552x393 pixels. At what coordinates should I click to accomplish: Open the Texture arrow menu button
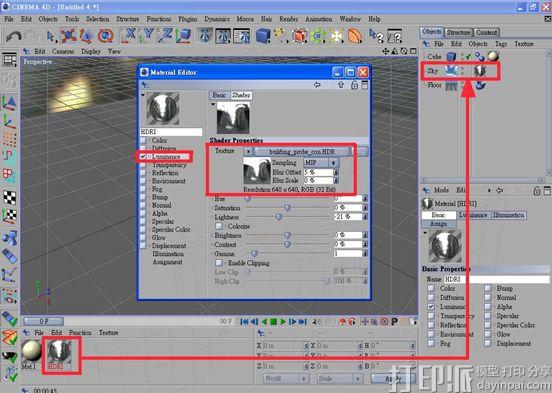pyautogui.click(x=249, y=152)
